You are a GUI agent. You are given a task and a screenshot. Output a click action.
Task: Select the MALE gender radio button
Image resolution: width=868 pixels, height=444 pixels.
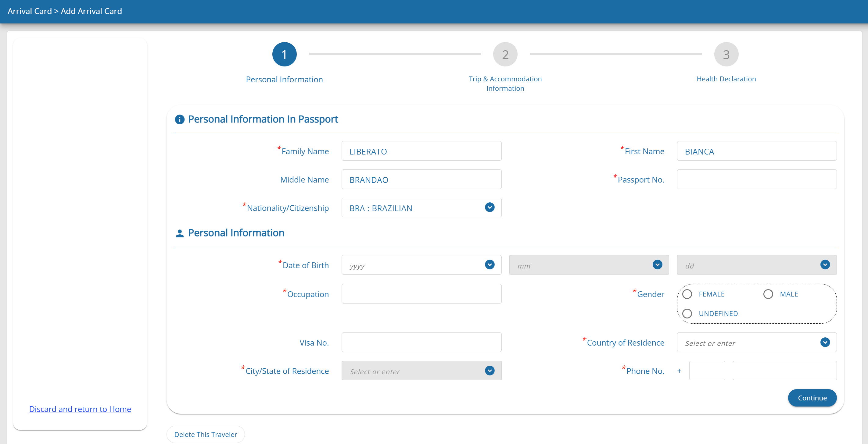click(x=768, y=294)
